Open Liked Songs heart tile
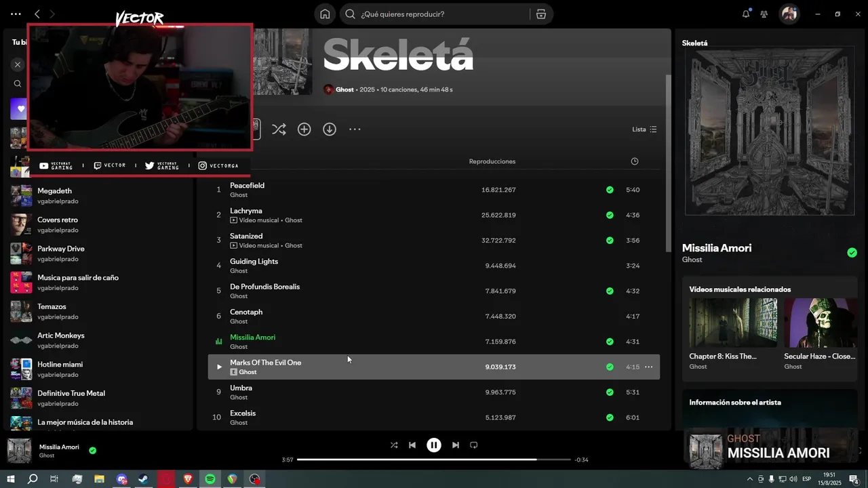Image resolution: width=868 pixels, height=488 pixels. pyautogui.click(x=18, y=108)
